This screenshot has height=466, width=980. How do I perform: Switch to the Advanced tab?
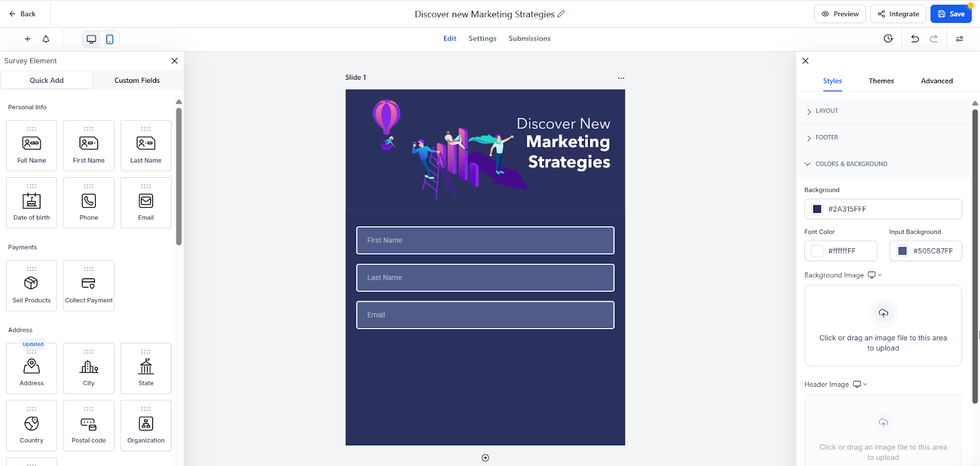937,81
